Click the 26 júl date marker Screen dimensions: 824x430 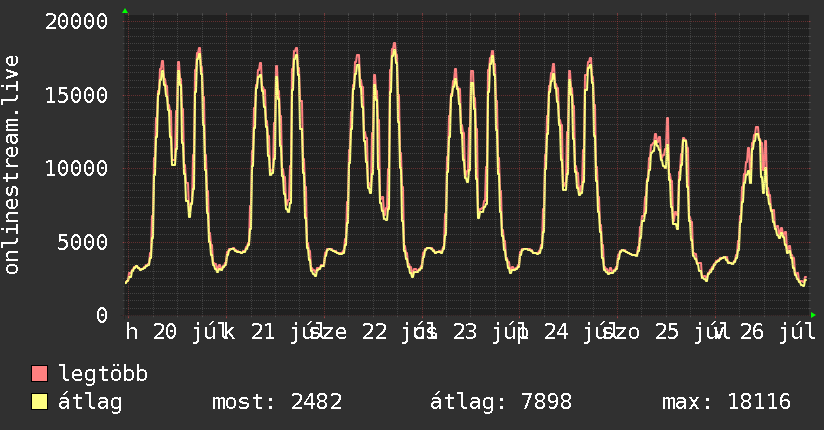778,332
